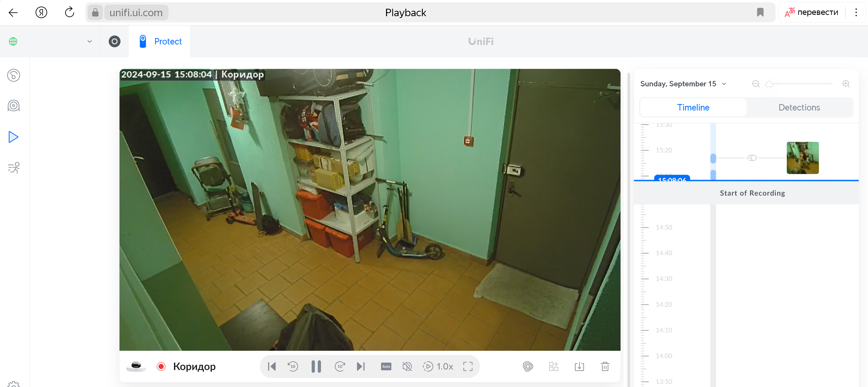Switch to the Timeline tab
868x387 pixels.
point(693,107)
